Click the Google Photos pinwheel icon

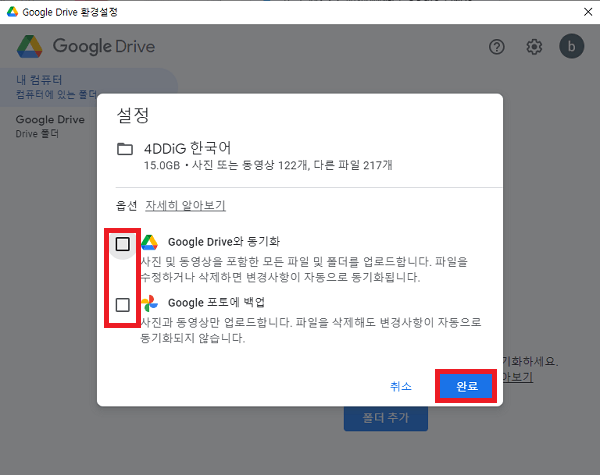(150, 303)
